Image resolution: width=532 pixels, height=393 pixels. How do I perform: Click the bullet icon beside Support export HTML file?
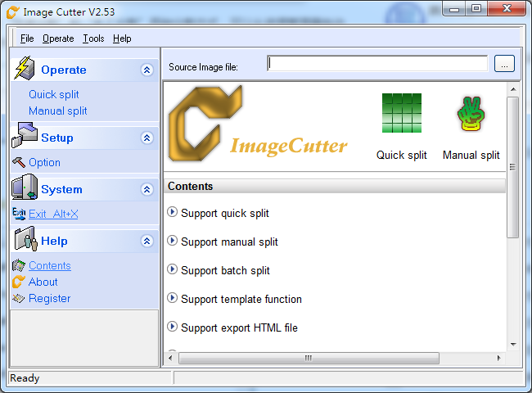tap(173, 327)
